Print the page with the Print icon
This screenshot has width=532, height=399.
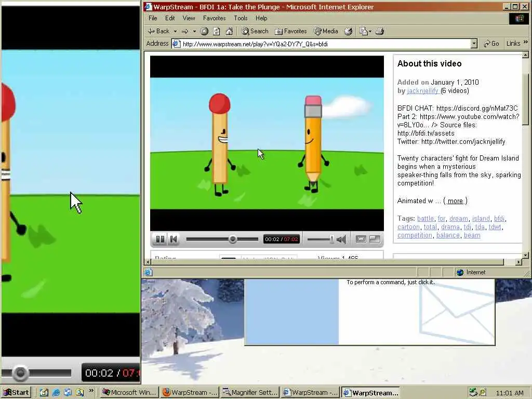tap(380, 31)
